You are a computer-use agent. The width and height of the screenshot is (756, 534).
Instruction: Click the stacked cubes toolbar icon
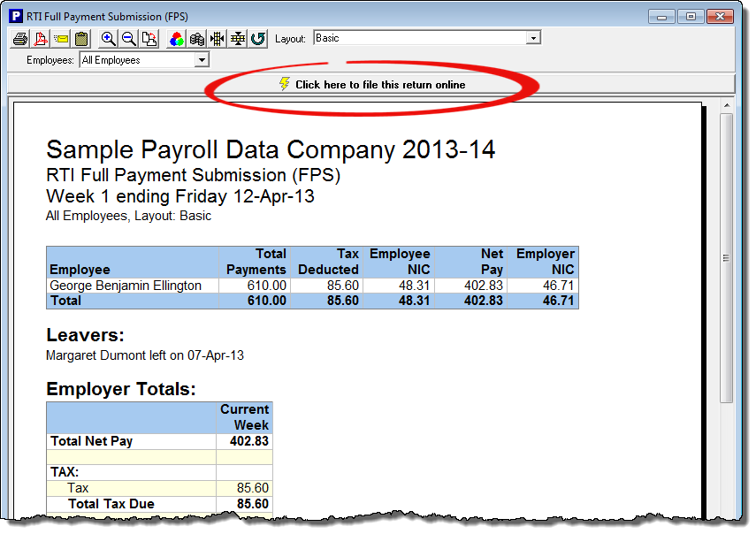(x=197, y=39)
